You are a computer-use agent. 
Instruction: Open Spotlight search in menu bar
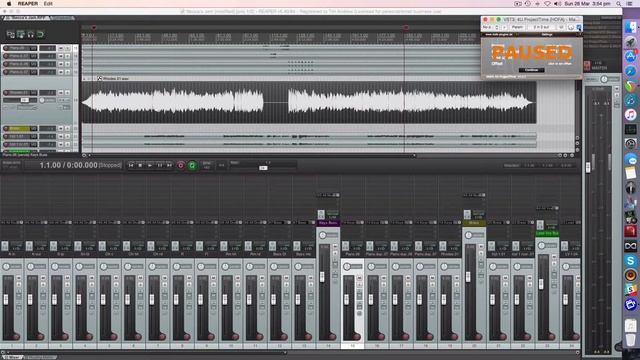(619, 4)
